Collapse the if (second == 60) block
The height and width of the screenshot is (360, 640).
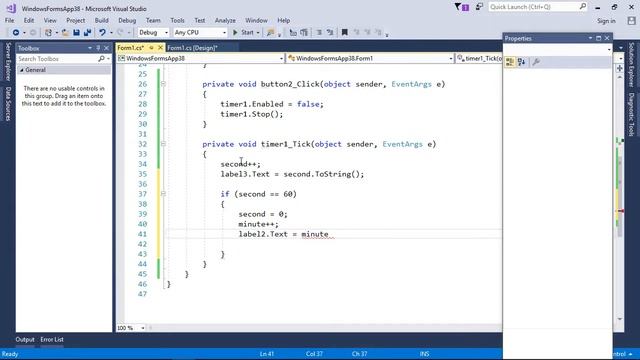[163, 194]
